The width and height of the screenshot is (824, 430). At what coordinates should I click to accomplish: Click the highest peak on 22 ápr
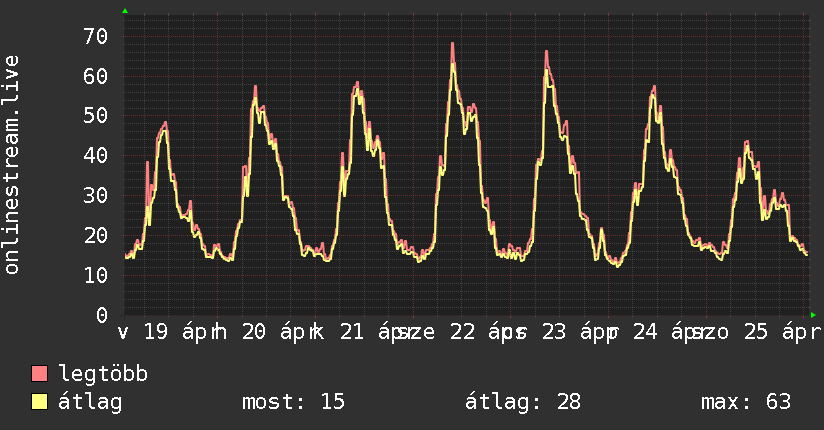452,44
